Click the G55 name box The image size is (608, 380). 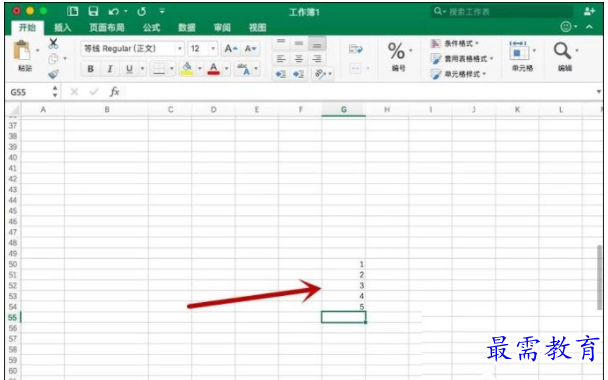(x=29, y=92)
